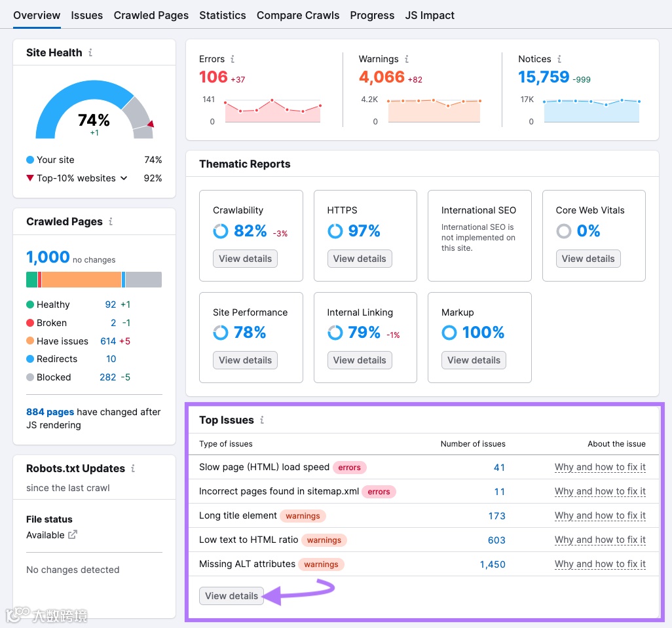Click the 11 sitemap issues count
The width and height of the screenshot is (672, 628).
point(500,492)
